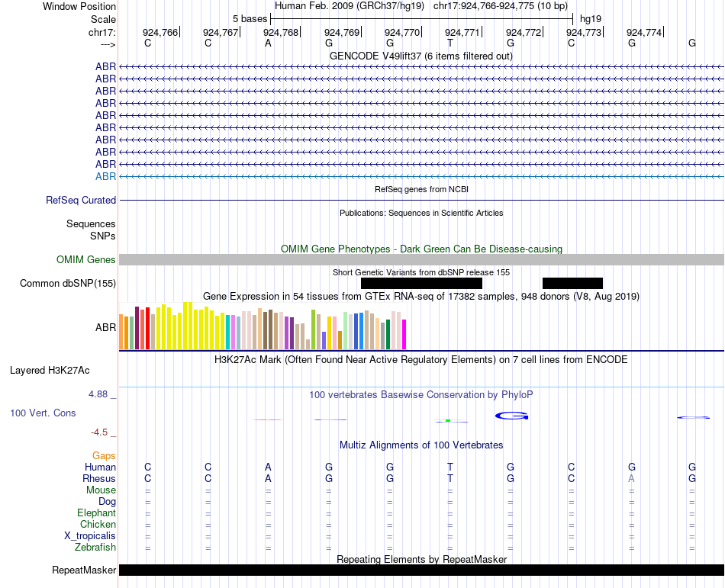Click the shorter right Common dbSNP variant bar

point(572,283)
